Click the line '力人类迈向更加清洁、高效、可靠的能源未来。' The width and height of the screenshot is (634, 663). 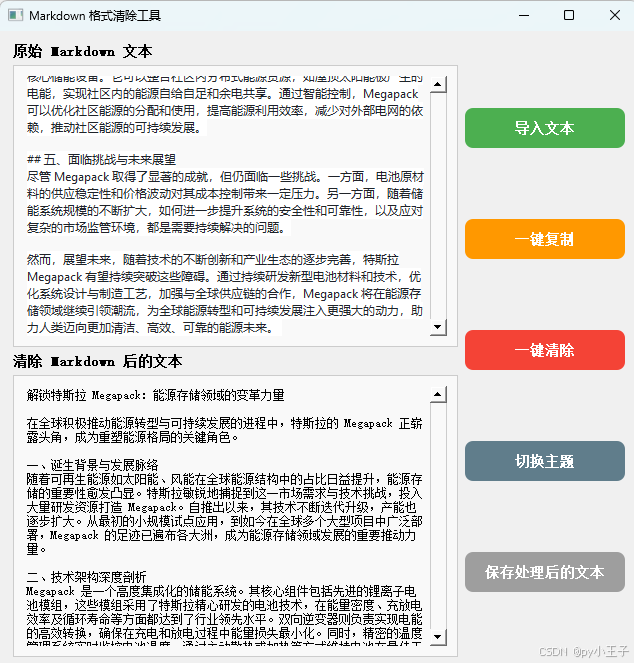[x=151, y=327]
